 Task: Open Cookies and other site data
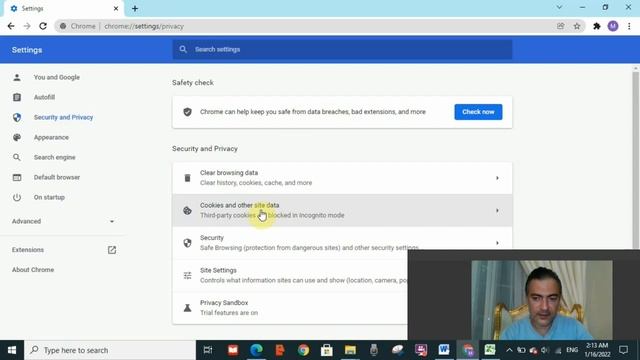pos(342,211)
